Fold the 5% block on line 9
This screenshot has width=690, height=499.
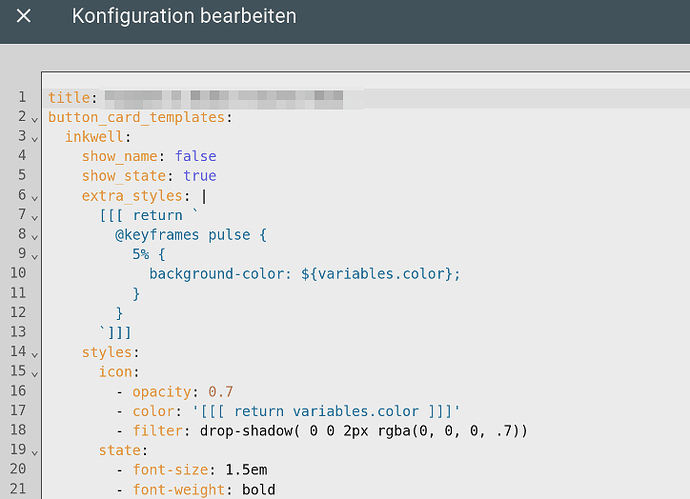pyautogui.click(x=35, y=256)
